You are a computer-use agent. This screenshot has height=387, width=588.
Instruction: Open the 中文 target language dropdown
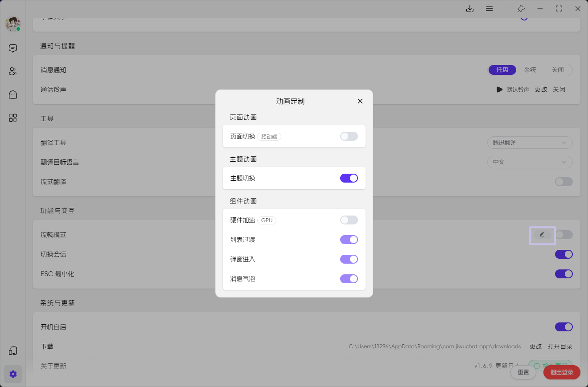coord(530,162)
